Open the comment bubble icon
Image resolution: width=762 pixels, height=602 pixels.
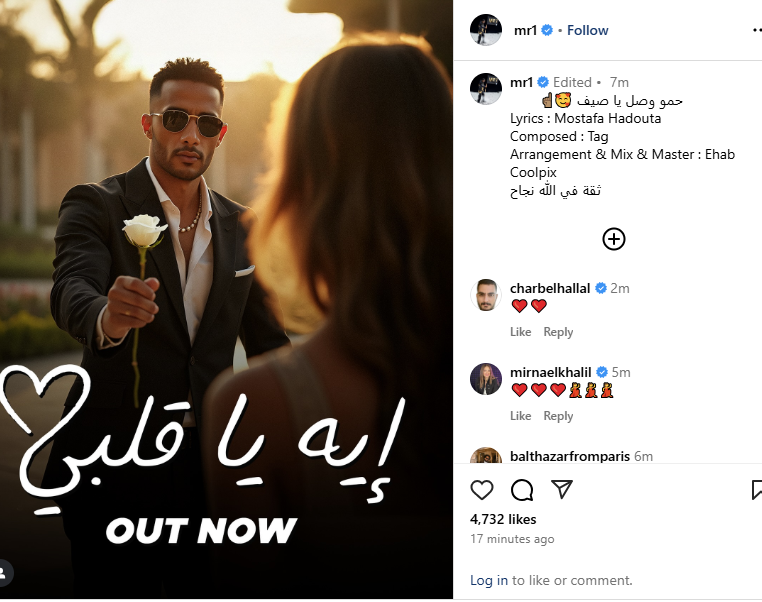click(522, 490)
